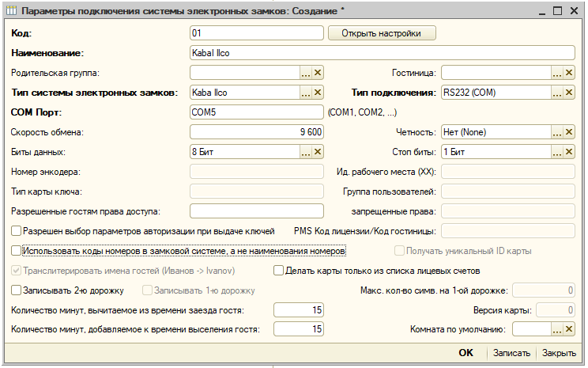Click the Номер энкодера field
The height and width of the screenshot is (368, 588).
[x=257, y=172]
